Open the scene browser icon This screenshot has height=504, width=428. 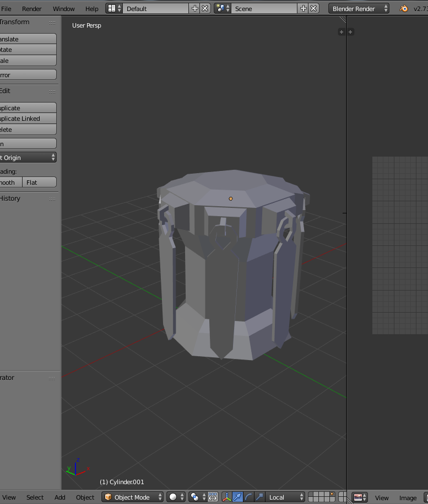(x=223, y=9)
